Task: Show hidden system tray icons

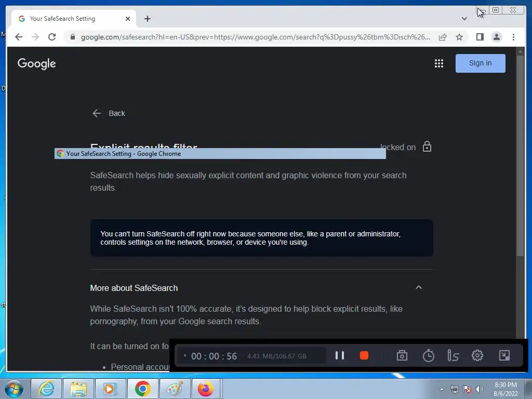Action: [442, 389]
